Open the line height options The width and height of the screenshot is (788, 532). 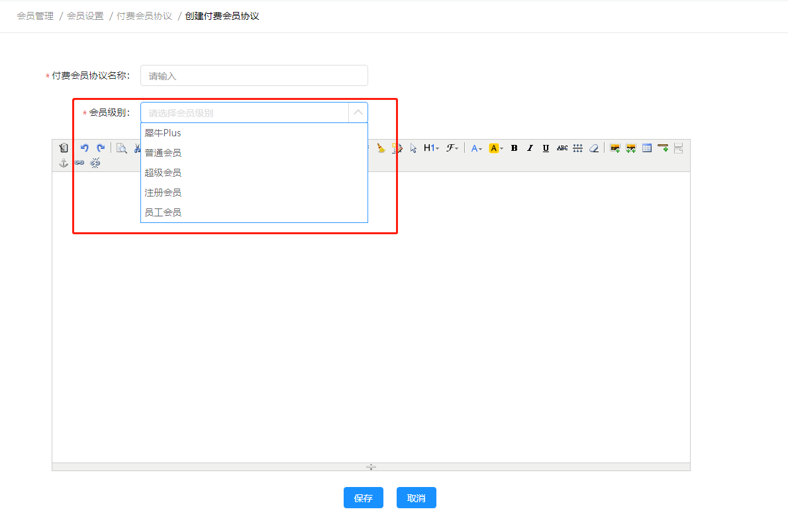[x=578, y=148]
